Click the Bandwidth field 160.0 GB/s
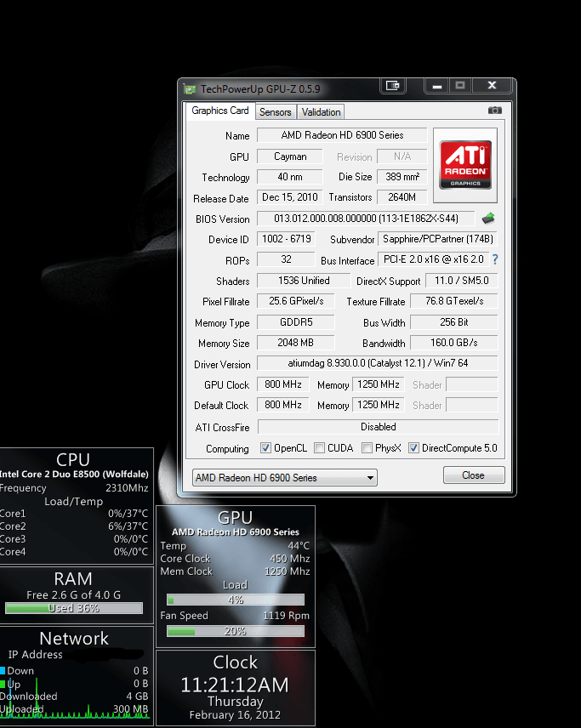Viewport: 581px width, 728px height. click(x=454, y=343)
